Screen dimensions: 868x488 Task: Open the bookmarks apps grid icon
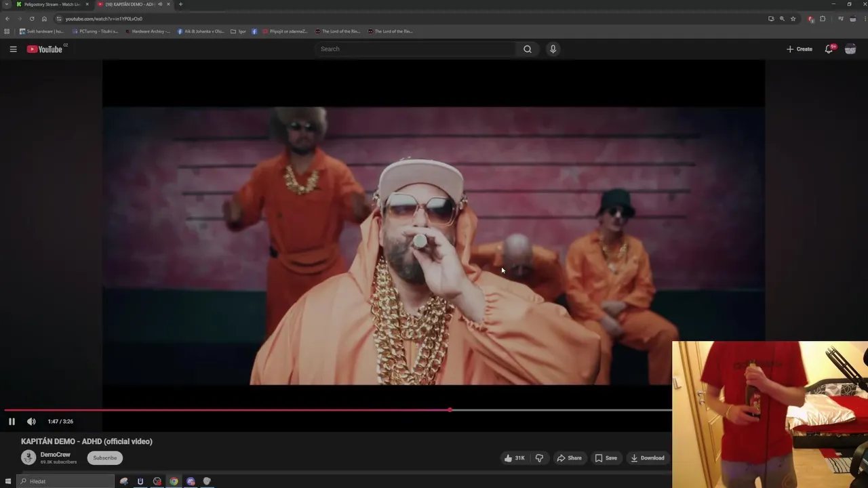7,31
